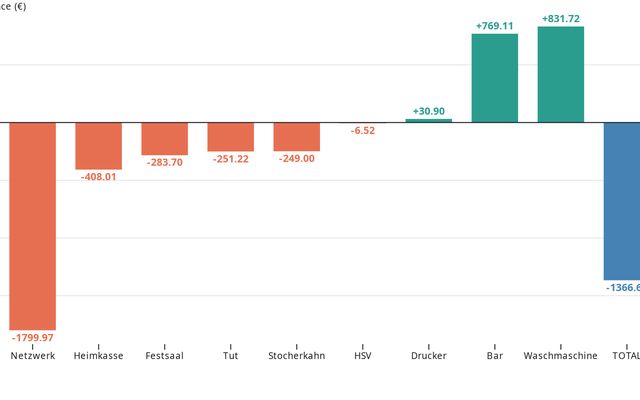Select the Heimkasse bar in chart
Viewport: 640px width, 400px height.
coord(98,146)
